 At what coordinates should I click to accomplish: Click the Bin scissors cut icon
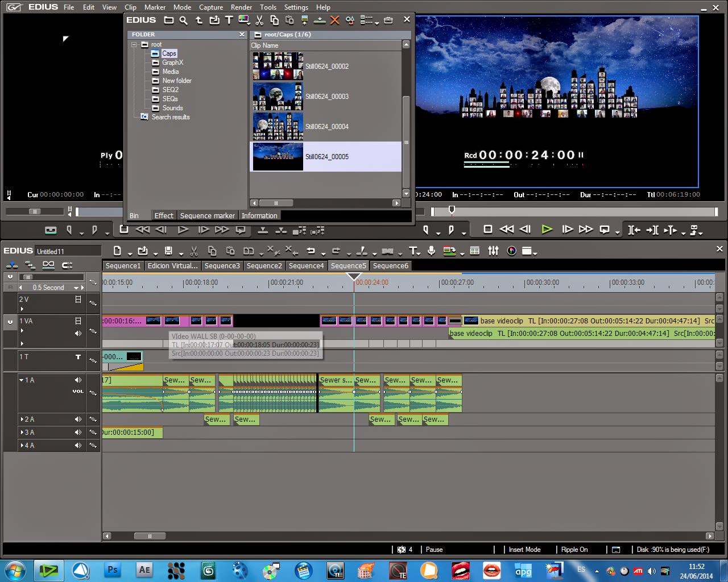259,20
